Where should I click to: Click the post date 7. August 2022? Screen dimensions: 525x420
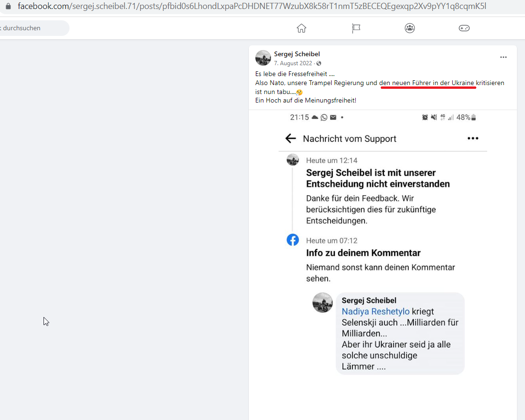293,63
